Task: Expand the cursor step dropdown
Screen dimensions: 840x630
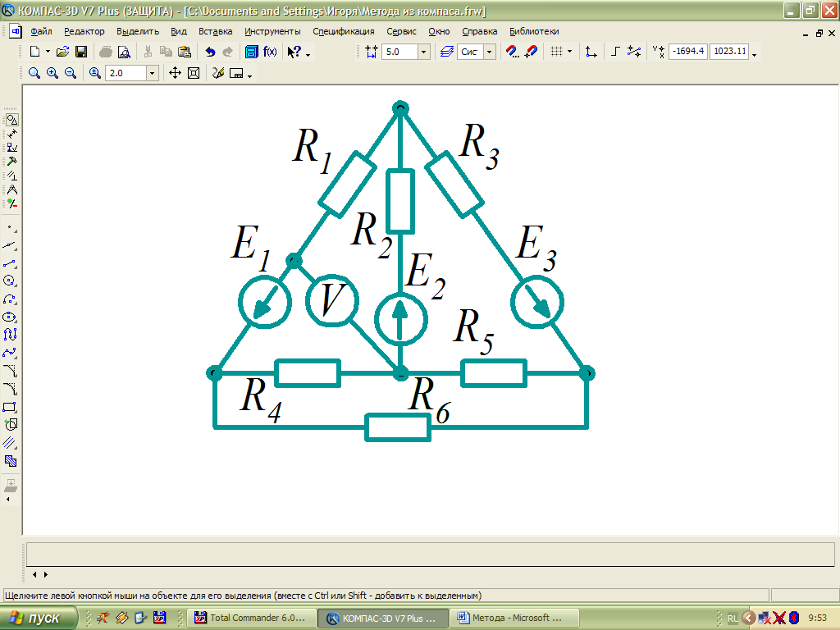Action: tap(424, 52)
